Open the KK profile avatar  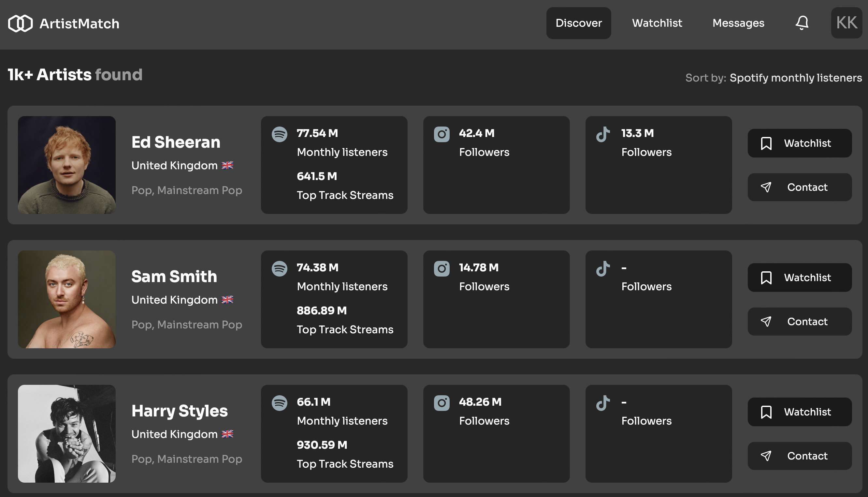[846, 23]
